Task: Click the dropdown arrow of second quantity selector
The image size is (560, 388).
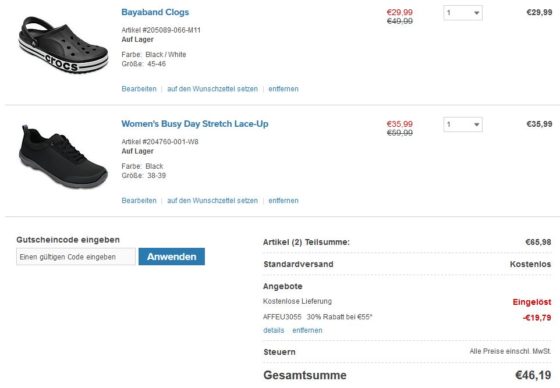Action: pyautogui.click(x=476, y=125)
